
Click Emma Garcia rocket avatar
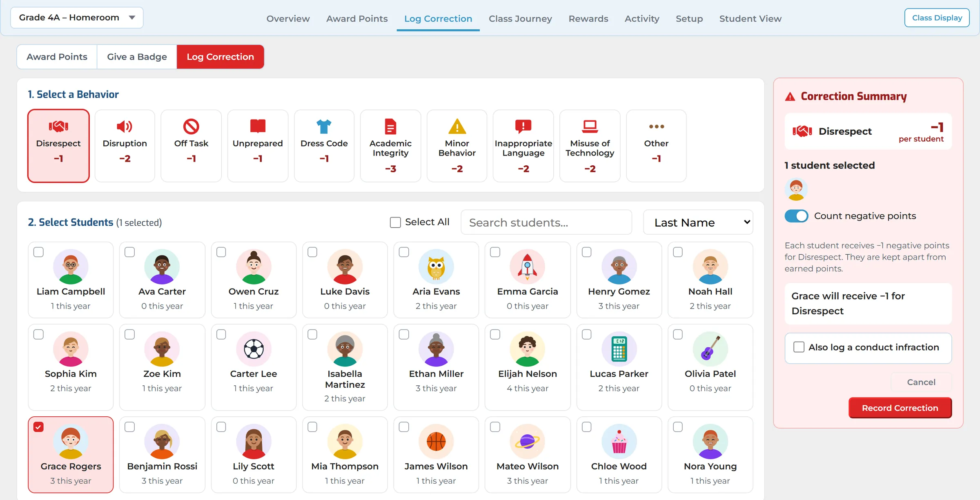[x=527, y=267]
